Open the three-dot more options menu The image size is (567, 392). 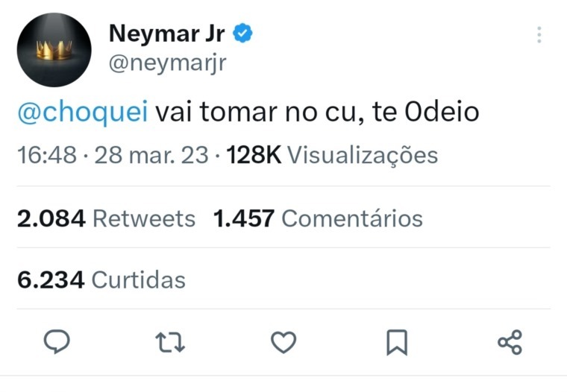(x=539, y=35)
